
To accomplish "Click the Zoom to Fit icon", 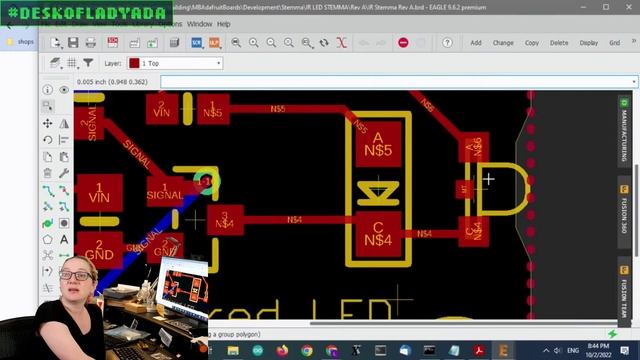I will pos(236,42).
